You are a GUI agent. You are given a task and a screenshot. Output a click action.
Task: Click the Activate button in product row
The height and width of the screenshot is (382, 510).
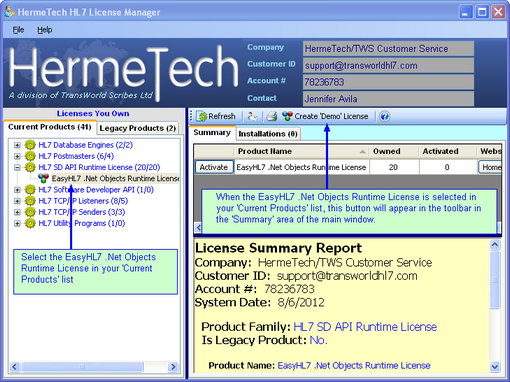[214, 167]
